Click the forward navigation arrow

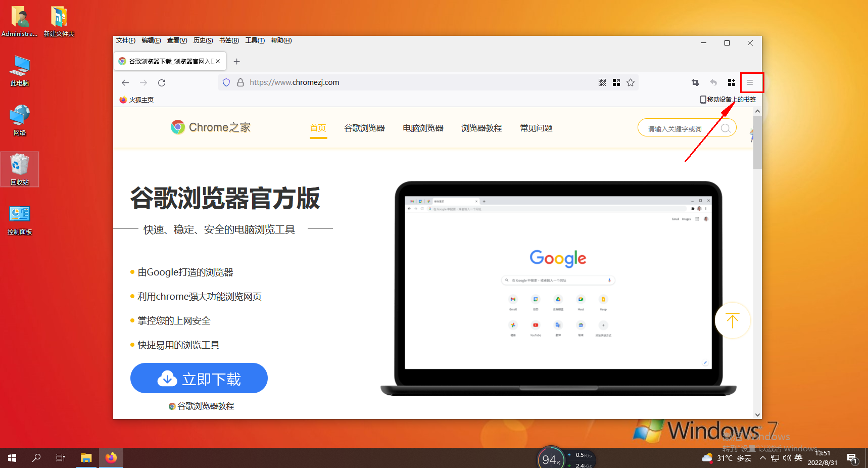[143, 82]
